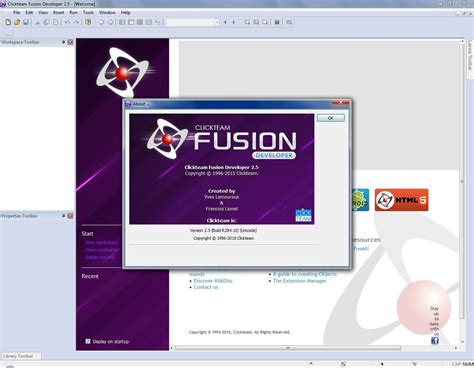Click the Paste toolbar icon
Image resolution: width=474 pixels, height=368 pixels.
pyautogui.click(x=56, y=22)
